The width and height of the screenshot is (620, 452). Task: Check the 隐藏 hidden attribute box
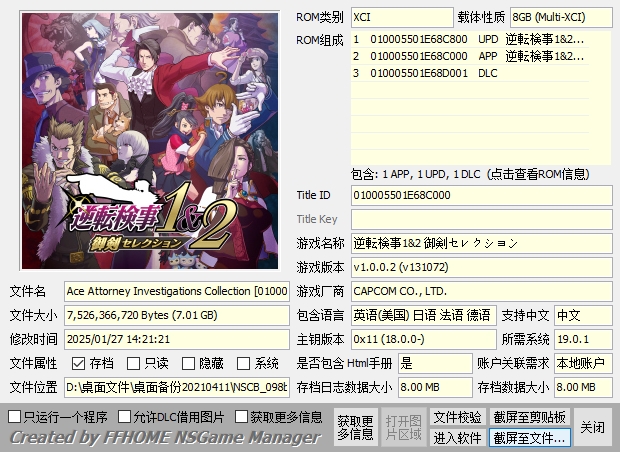188,363
